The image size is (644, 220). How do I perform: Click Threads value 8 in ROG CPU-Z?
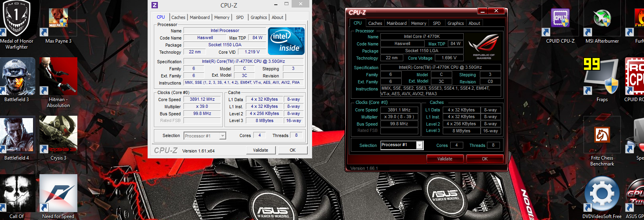click(x=493, y=145)
